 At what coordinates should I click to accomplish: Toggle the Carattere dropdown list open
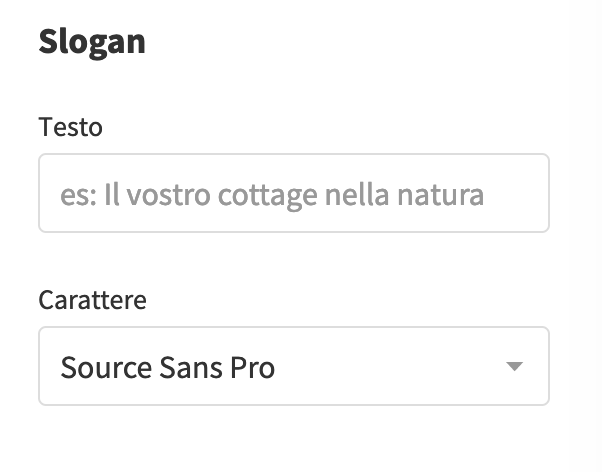click(293, 366)
